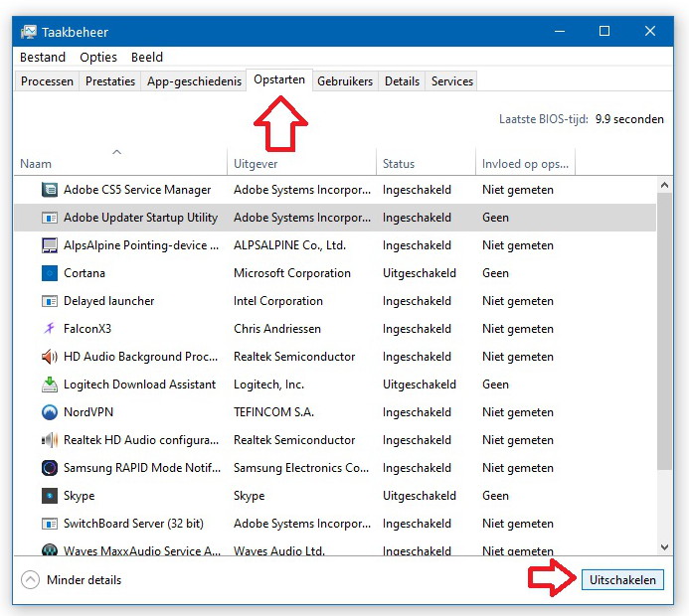The height and width of the screenshot is (616, 689).
Task: Click the FalconX3 lightning icon
Action: (x=50, y=329)
